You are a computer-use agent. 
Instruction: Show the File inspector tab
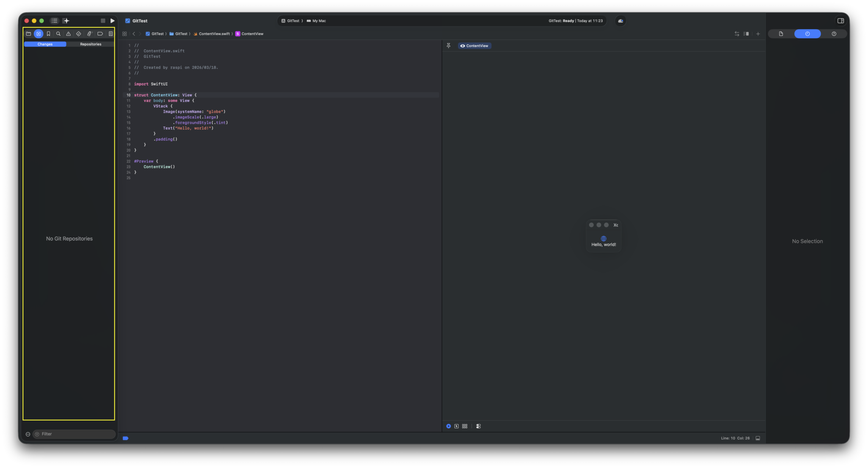(x=781, y=34)
